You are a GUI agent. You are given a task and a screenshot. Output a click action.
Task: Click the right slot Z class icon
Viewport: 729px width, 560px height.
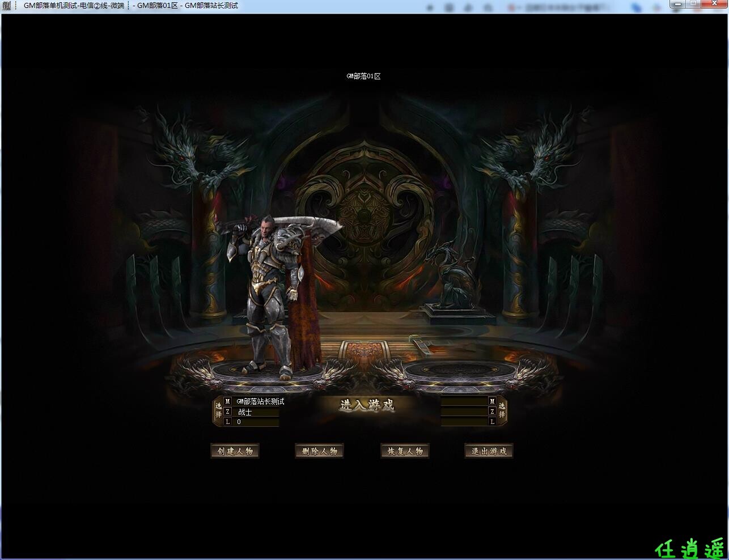click(x=492, y=411)
